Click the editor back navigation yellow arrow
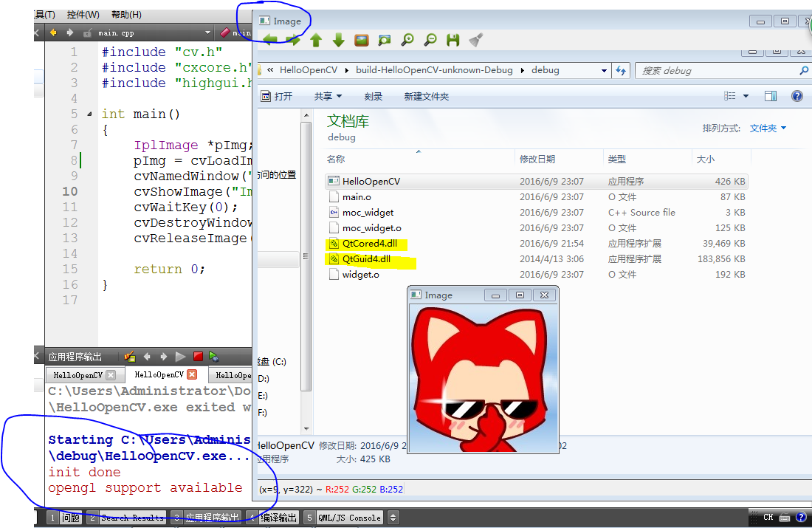 pyautogui.click(x=53, y=32)
